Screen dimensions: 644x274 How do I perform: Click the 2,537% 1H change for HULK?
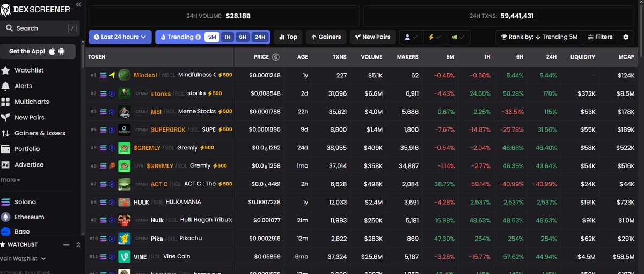tap(480, 203)
